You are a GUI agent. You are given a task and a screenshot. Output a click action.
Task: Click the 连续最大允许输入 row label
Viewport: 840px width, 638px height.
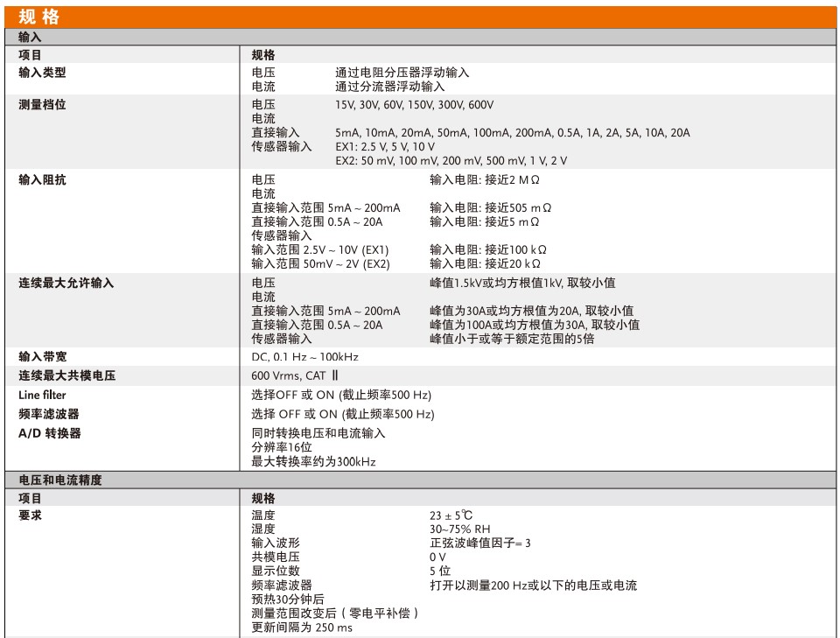coord(66,283)
